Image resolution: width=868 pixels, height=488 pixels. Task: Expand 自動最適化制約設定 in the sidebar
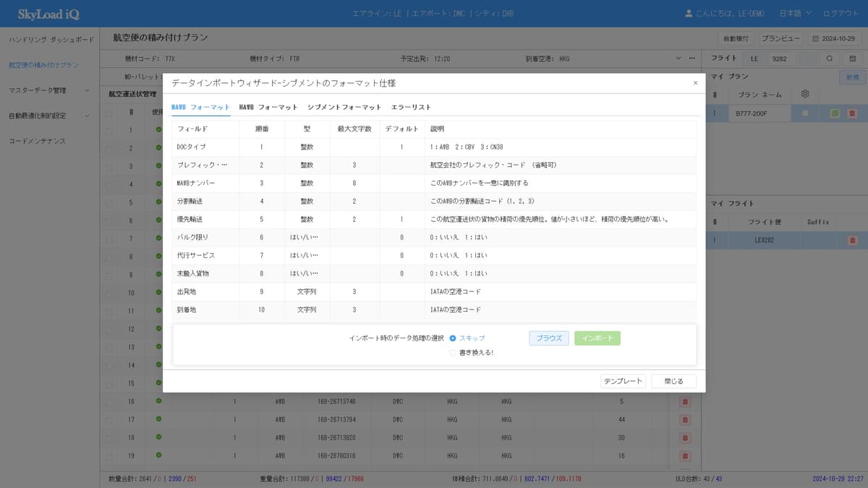coord(49,116)
